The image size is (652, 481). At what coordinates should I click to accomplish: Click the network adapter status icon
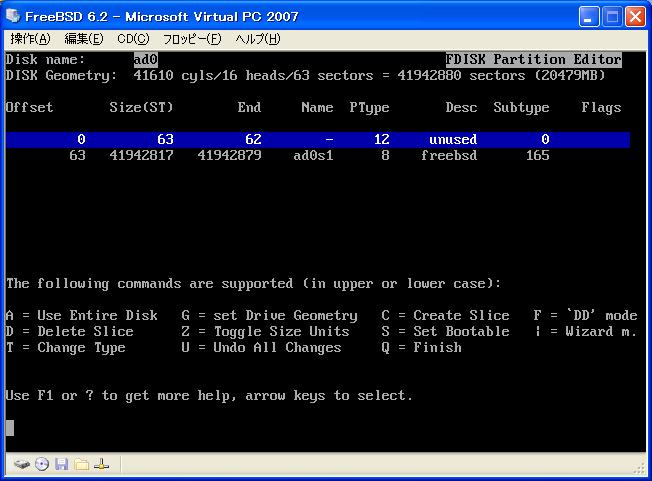[x=101, y=464]
